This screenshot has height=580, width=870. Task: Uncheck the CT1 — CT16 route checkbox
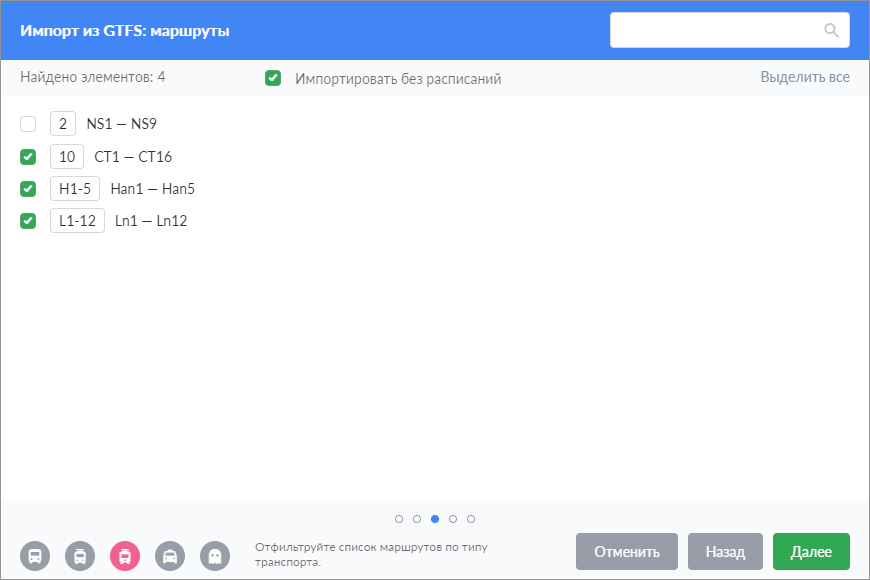pyautogui.click(x=28, y=157)
